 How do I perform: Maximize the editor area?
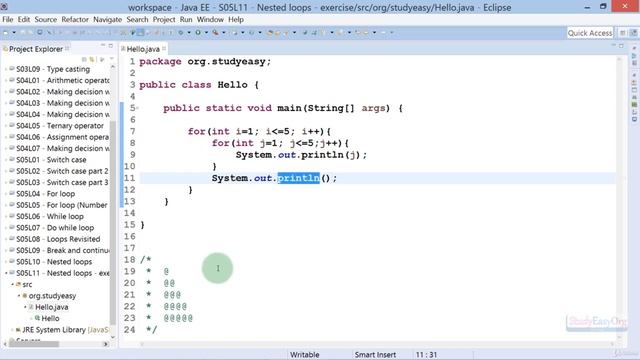(621, 45)
